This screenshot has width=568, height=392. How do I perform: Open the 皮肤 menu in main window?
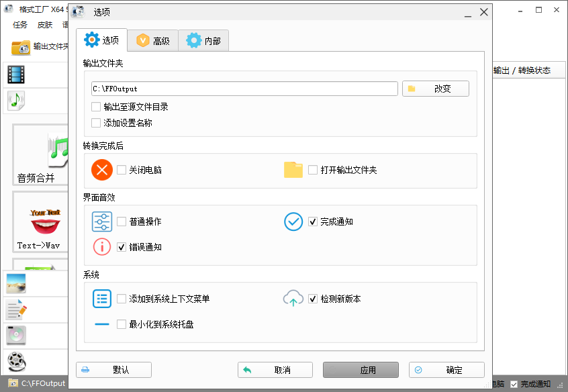coord(45,25)
